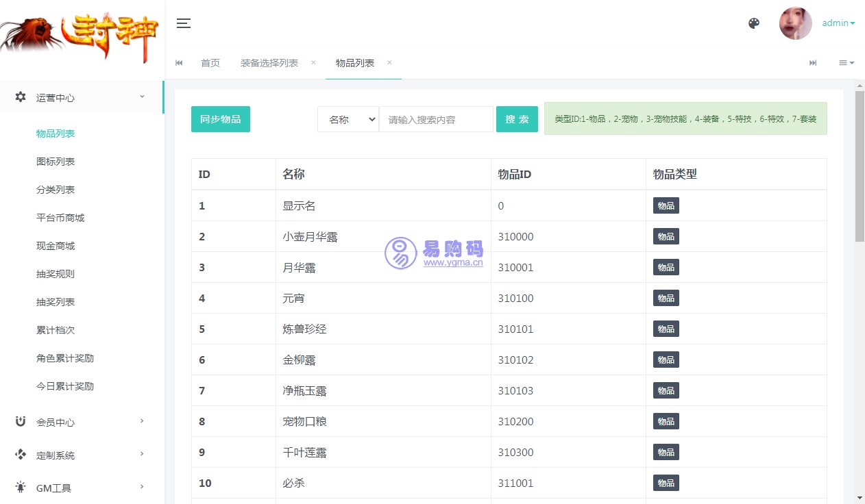865x504 pixels.
Task: Click item ID 310001 cell
Action: 568,267
